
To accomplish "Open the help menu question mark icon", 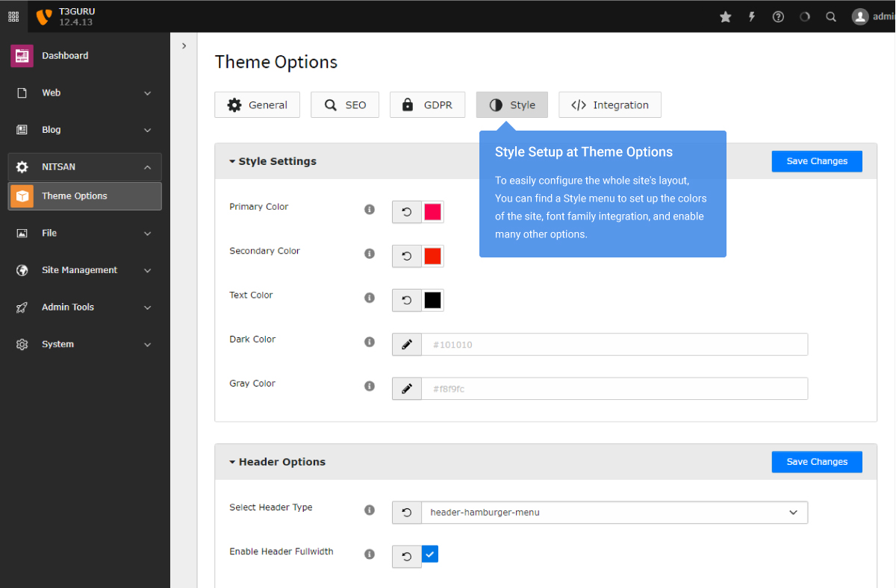I will 777,16.
